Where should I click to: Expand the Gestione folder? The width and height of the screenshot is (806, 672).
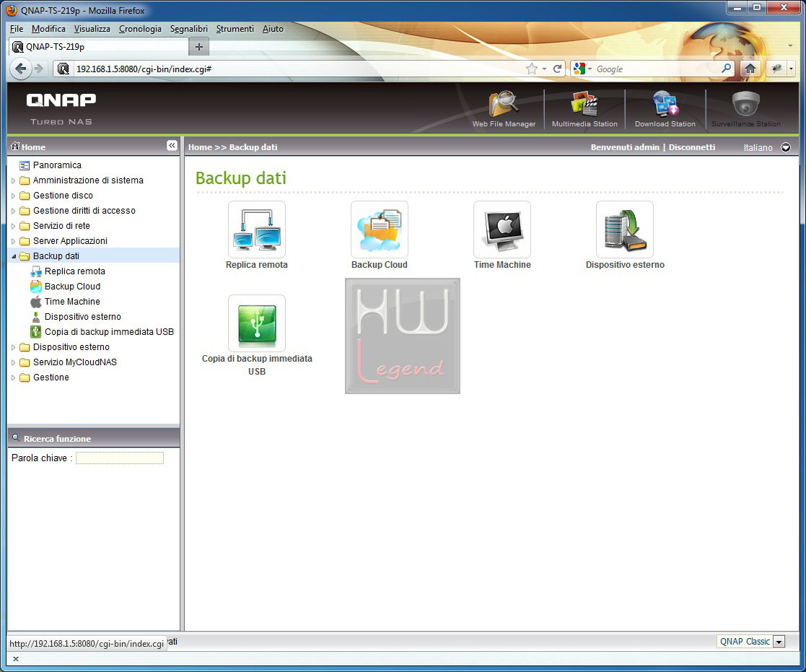(x=14, y=378)
